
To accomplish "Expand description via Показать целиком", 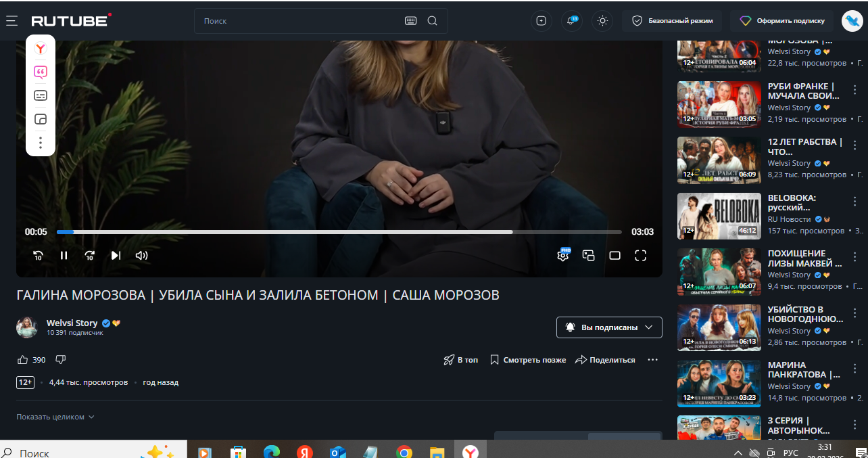I will [55, 417].
